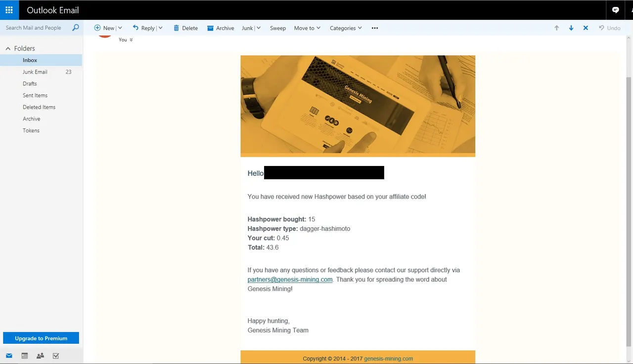Image resolution: width=633 pixels, height=364 pixels.
Task: Click the Junk Email unread count 23
Action: tap(68, 72)
